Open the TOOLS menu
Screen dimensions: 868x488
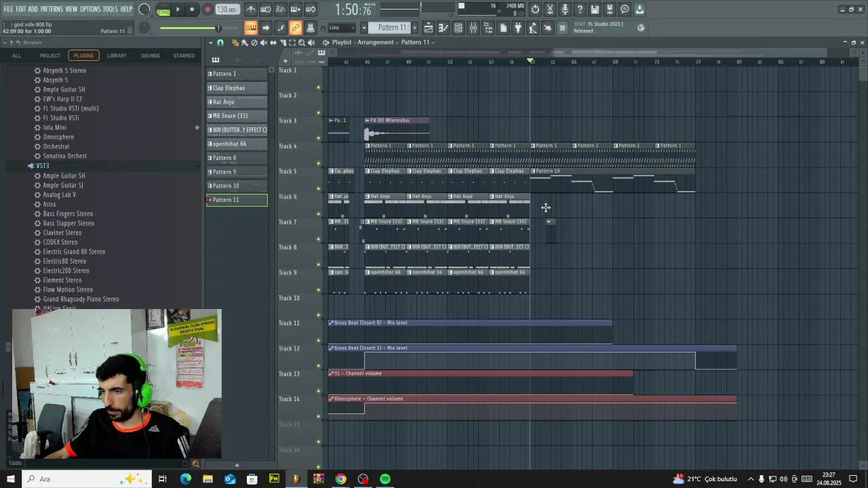coord(110,9)
